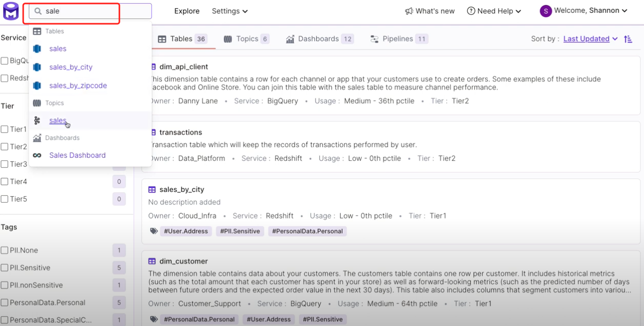The height and width of the screenshot is (326, 644).
Task: Expand the Need Help dropdown
Action: tap(494, 11)
